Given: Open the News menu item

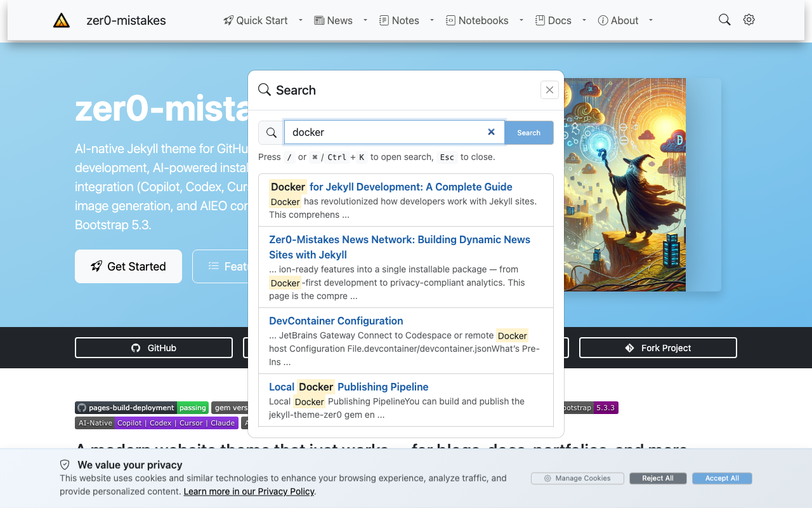Looking at the screenshot, I should coord(334,20).
